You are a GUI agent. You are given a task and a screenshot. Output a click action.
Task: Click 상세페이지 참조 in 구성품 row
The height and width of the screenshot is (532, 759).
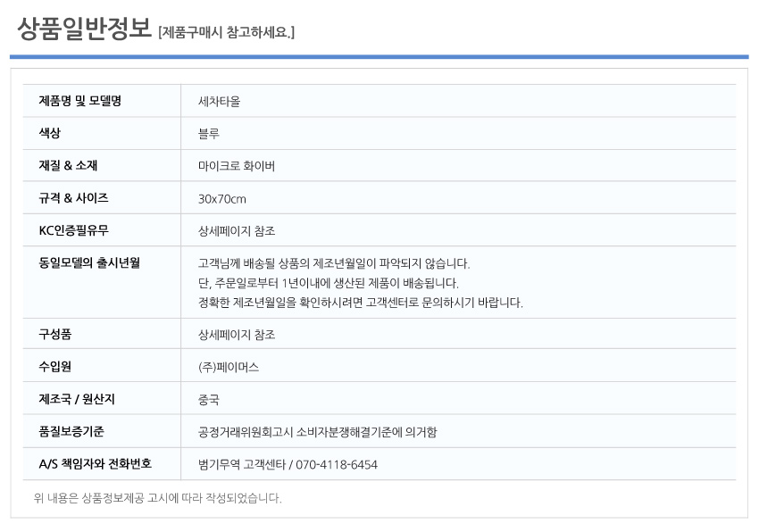tap(237, 335)
